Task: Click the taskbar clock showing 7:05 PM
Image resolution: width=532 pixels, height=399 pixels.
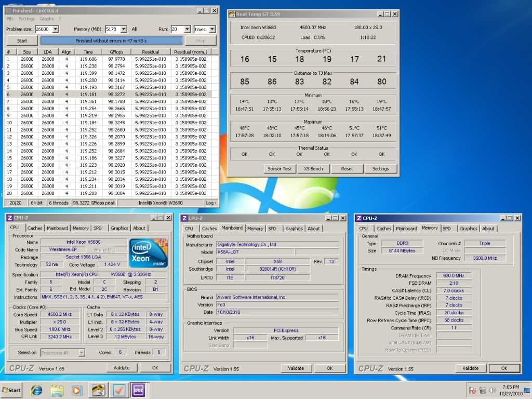Action: click(x=511, y=390)
